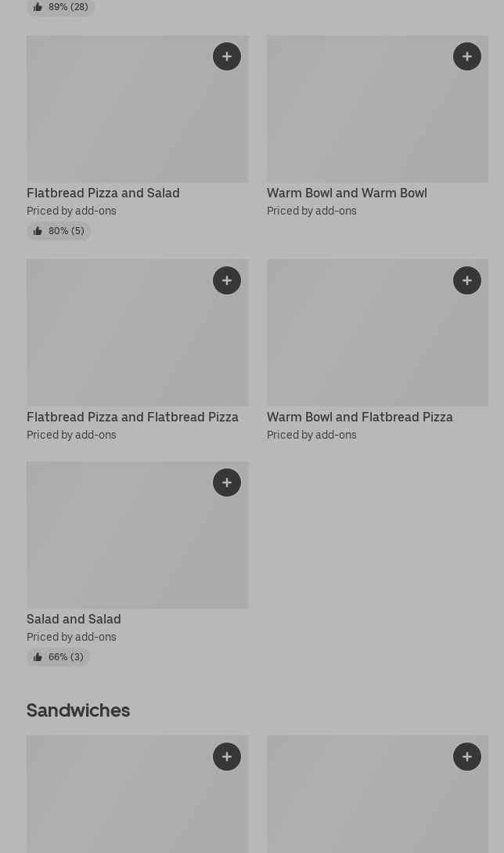Click the Sandwiches section heading
Image resolution: width=504 pixels, height=853 pixels.
point(78,710)
